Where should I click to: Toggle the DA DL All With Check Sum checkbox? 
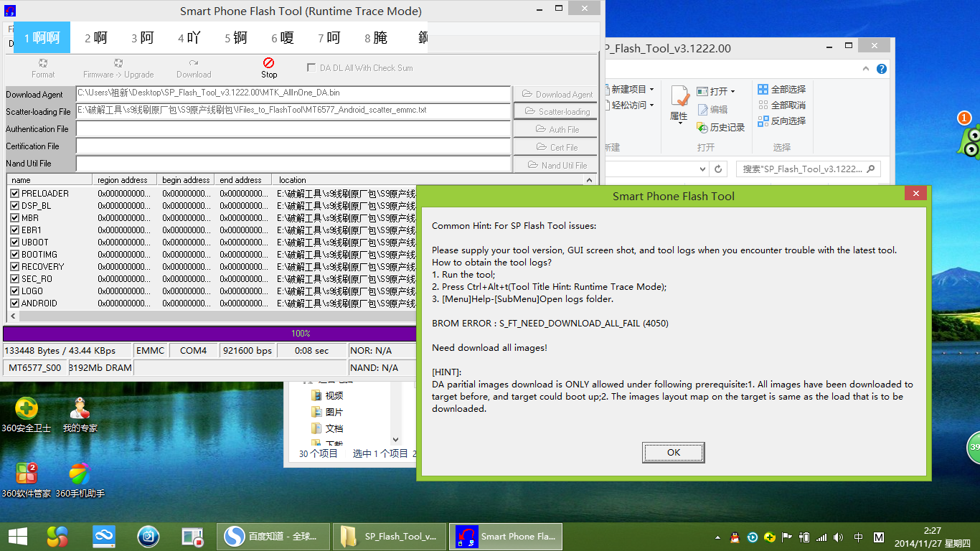click(311, 67)
